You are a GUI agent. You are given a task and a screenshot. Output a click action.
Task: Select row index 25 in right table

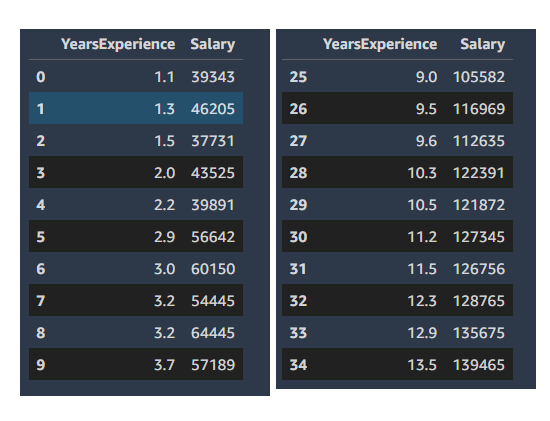pyautogui.click(x=397, y=76)
